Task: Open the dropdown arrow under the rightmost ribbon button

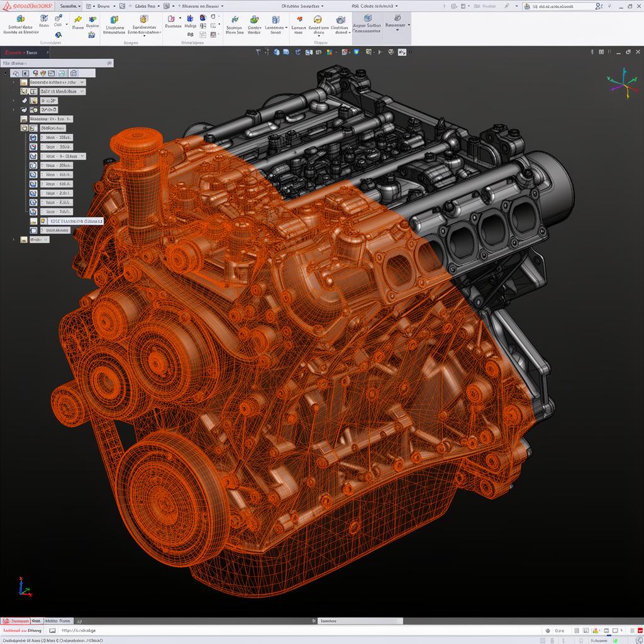Action: point(397,30)
